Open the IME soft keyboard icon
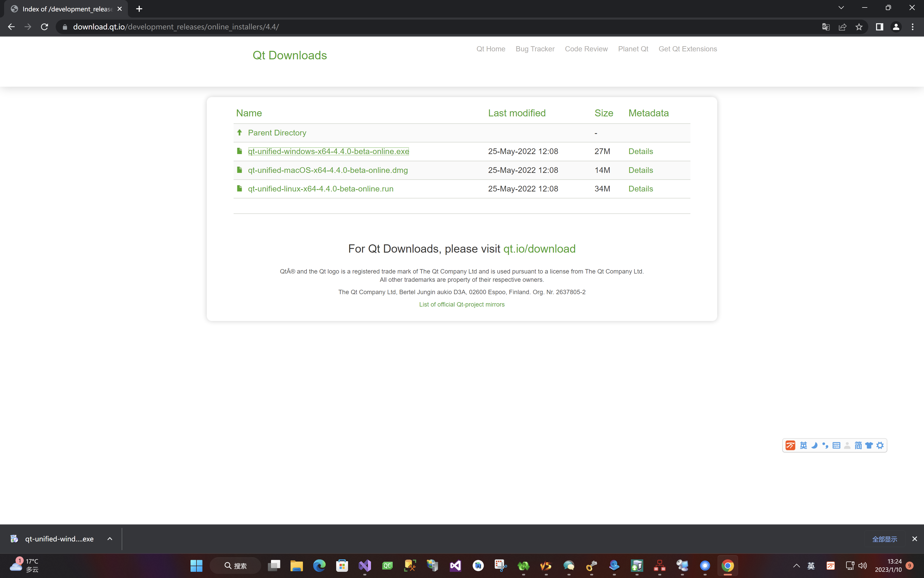Image resolution: width=924 pixels, height=578 pixels. pyautogui.click(x=836, y=446)
